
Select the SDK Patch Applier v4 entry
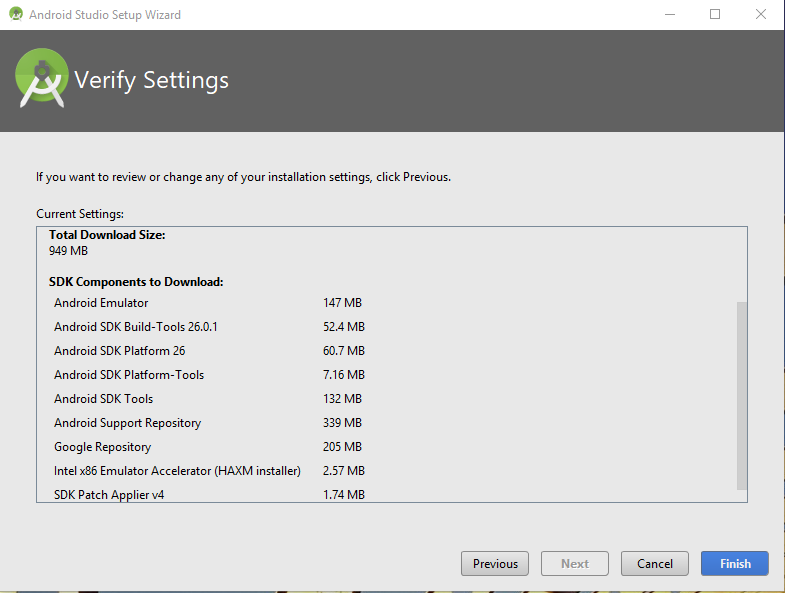coord(109,495)
